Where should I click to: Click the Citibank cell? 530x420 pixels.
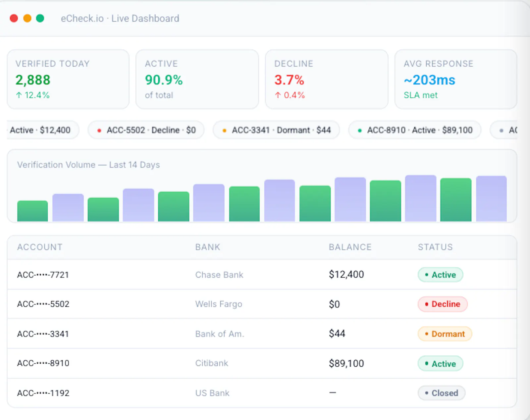coord(212,363)
